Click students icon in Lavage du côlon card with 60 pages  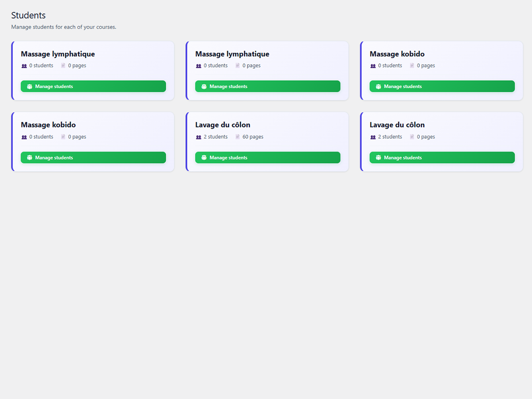click(x=199, y=137)
